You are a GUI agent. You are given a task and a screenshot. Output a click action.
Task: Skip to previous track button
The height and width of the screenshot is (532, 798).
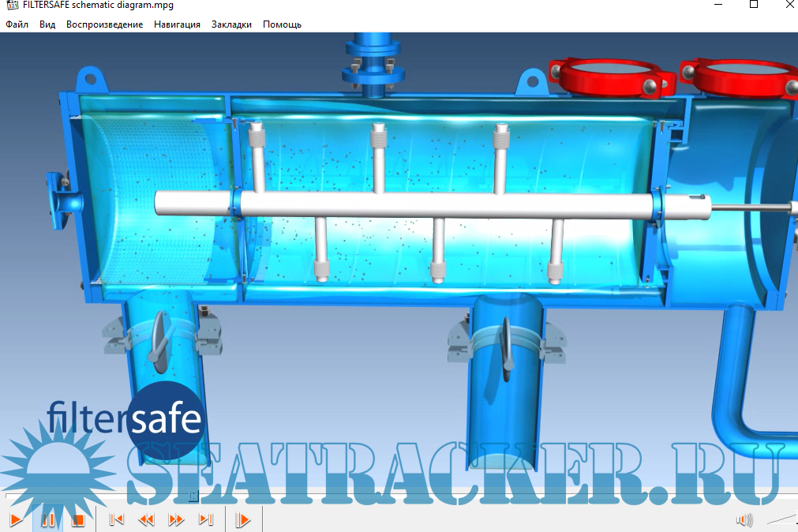coord(116,520)
